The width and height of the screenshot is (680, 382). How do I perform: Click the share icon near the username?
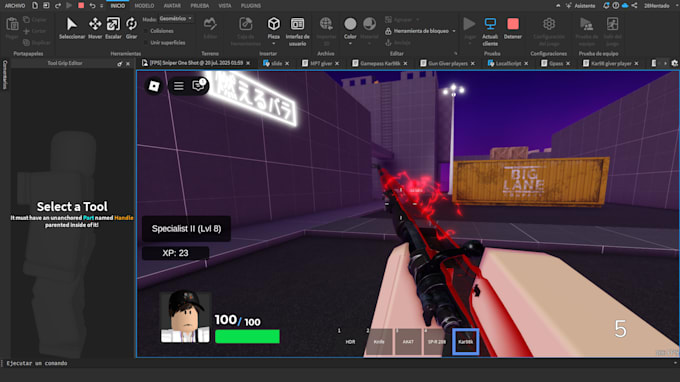[x=634, y=6]
